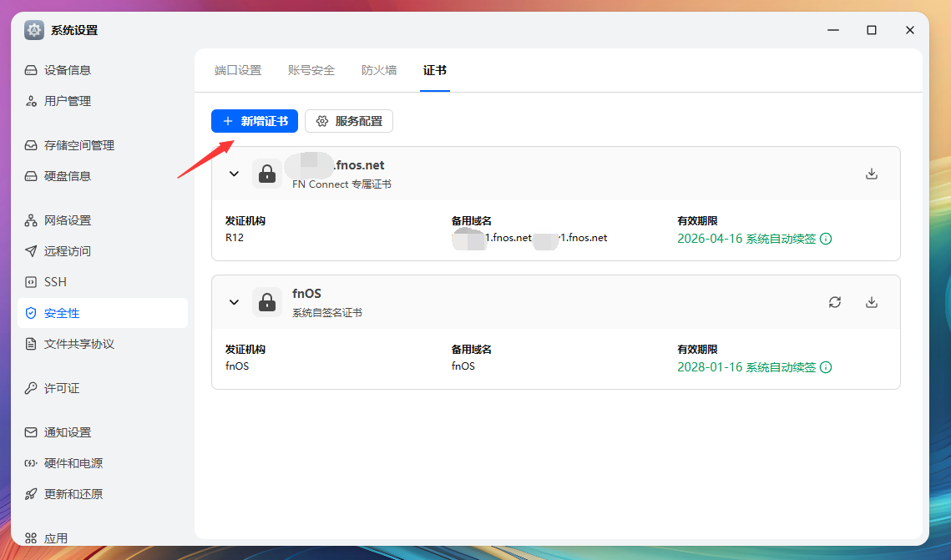Click lock icon of fnos.net certificate
The image size is (951, 560).
point(267,174)
